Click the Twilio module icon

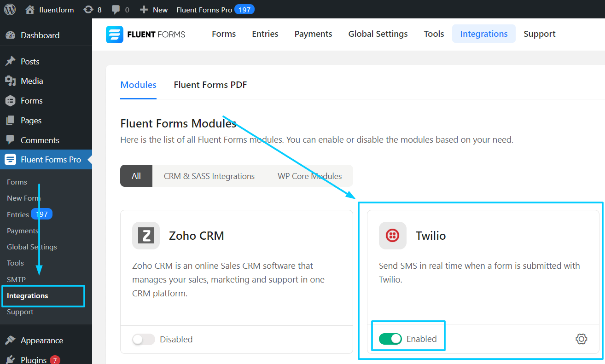click(393, 235)
